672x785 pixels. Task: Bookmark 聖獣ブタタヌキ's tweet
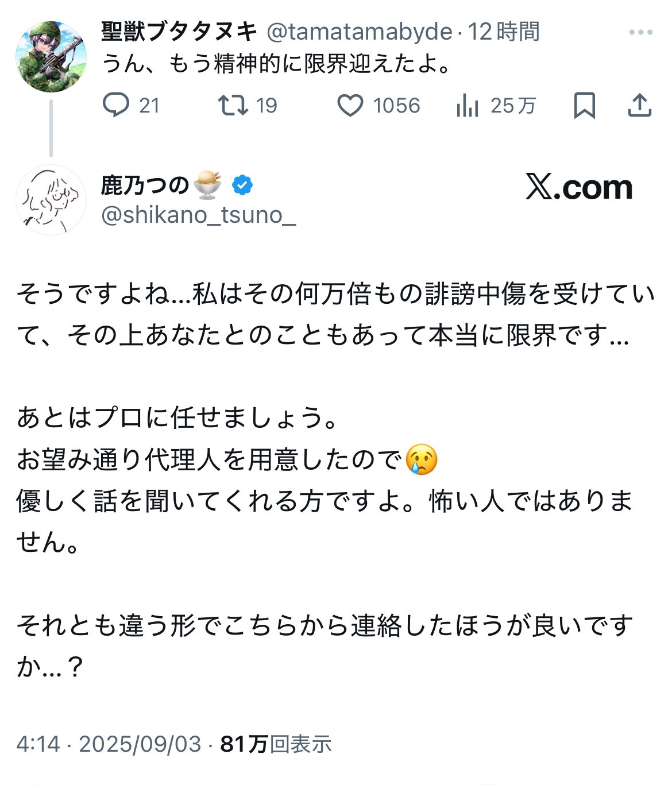pyautogui.click(x=585, y=106)
